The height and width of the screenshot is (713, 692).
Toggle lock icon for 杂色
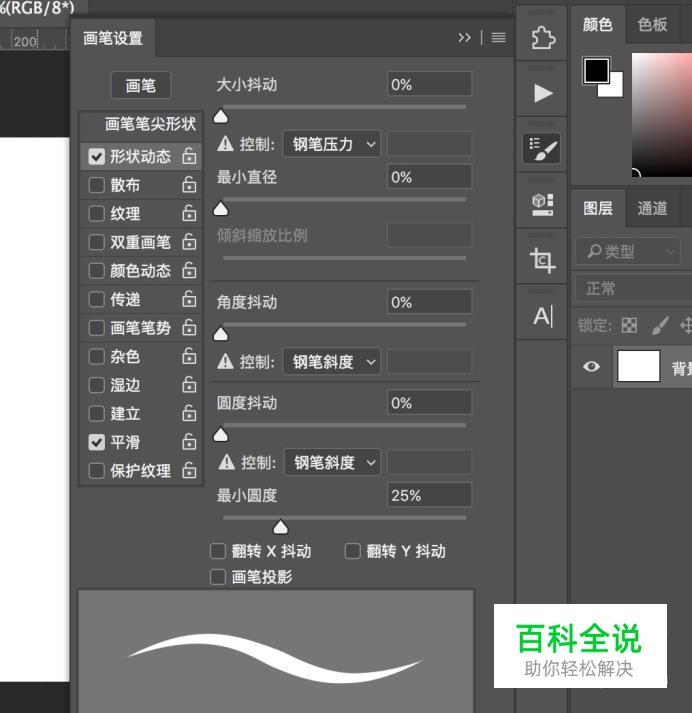pos(189,356)
